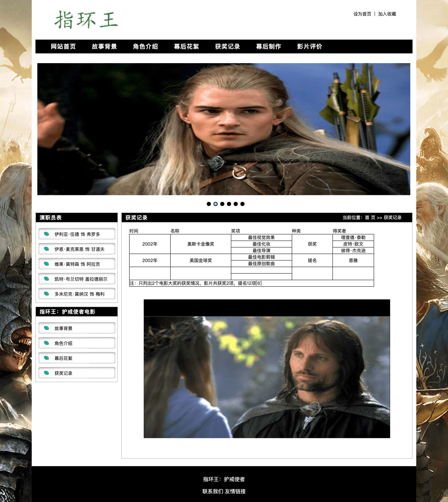Click 联系我们 in the footer
This screenshot has width=448, height=502.
pos(213,491)
